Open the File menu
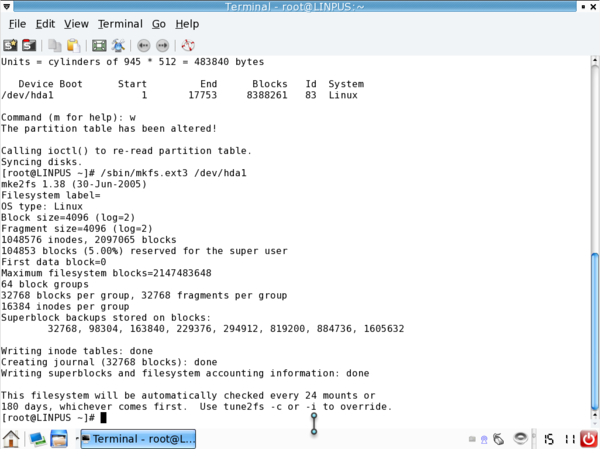The image size is (600, 449). click(x=17, y=23)
